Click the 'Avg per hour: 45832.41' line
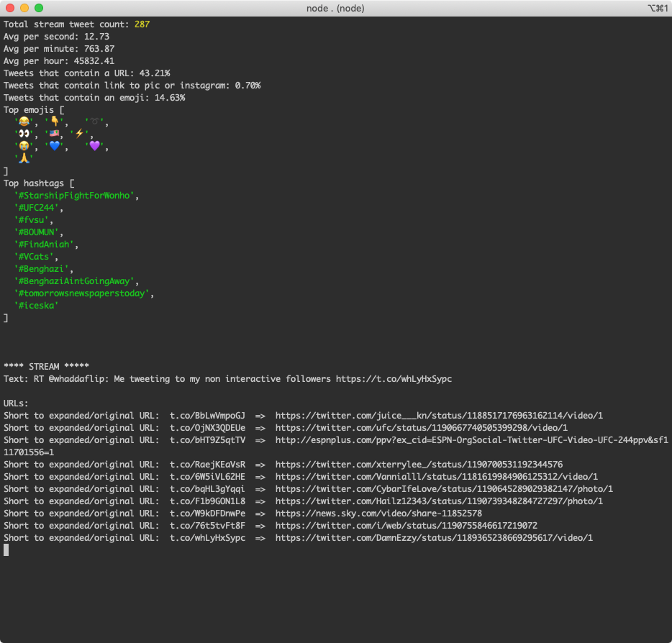Screen dimensions: 672x643 coord(59,61)
